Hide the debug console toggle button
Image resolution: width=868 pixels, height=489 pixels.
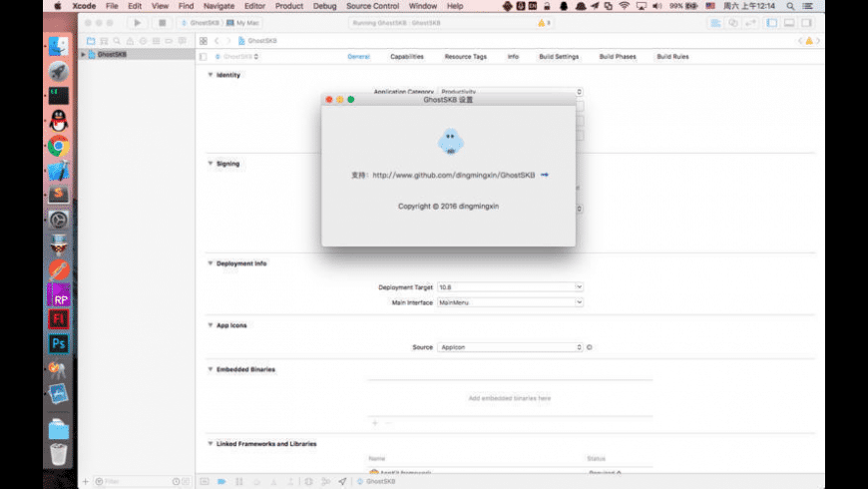coord(205,481)
